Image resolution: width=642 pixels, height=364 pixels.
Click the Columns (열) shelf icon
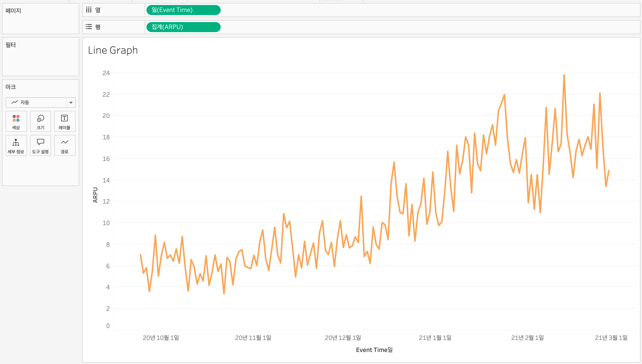[x=89, y=10]
